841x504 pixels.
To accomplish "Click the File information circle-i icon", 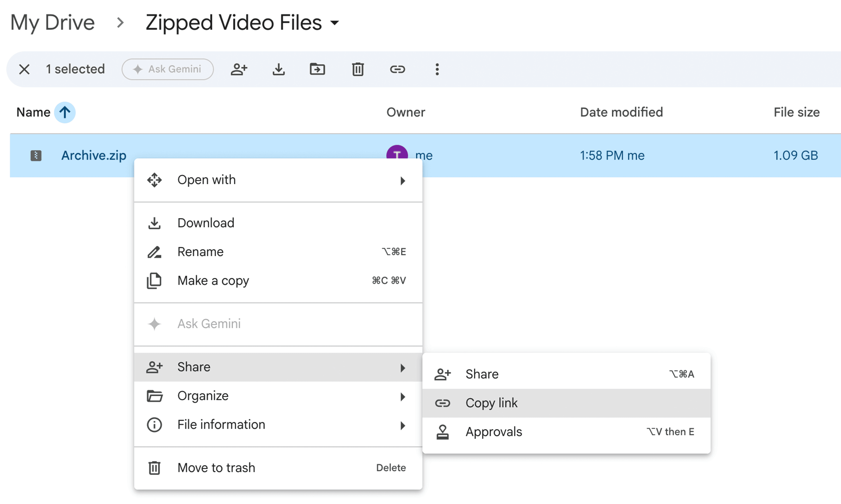I will click(x=154, y=425).
